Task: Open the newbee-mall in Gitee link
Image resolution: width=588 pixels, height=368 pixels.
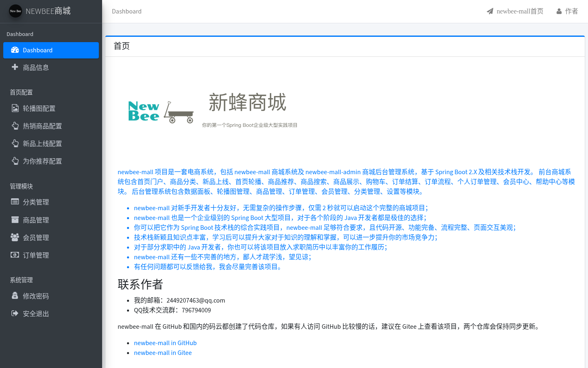Action: 163,352
